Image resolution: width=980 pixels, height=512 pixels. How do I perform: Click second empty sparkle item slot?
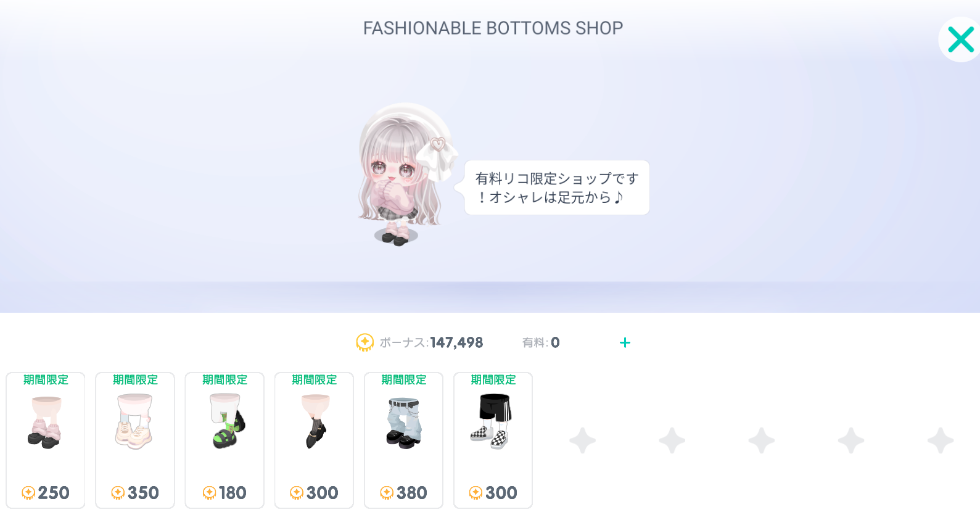672,440
